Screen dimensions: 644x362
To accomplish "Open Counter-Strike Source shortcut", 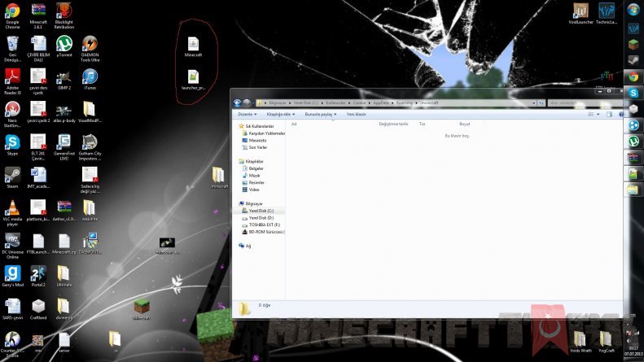I will click(x=12, y=344).
